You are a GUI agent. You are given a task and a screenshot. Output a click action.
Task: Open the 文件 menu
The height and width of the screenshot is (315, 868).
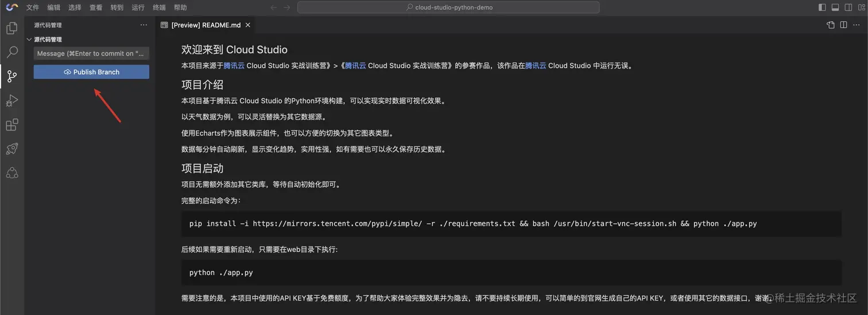[33, 7]
